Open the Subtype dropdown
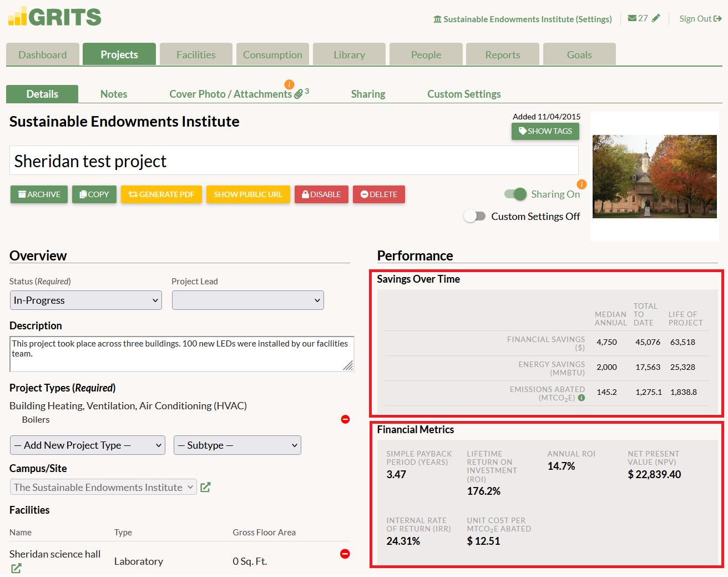This screenshot has width=728, height=577. tap(237, 445)
